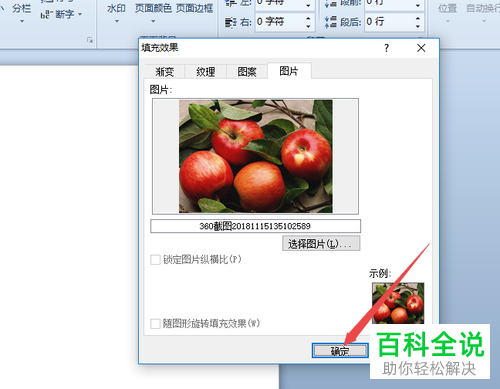Confirm with the 确定 button
The height and width of the screenshot is (389, 500).
point(340,351)
